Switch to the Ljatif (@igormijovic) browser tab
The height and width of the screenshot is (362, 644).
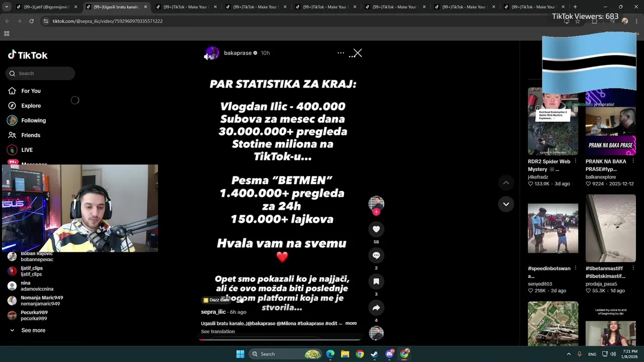click(46, 7)
